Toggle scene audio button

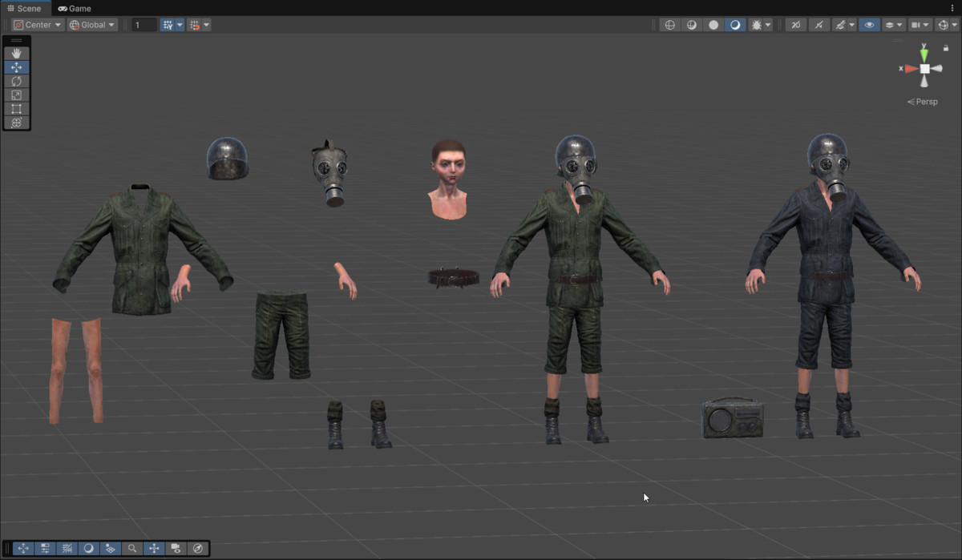(x=818, y=25)
